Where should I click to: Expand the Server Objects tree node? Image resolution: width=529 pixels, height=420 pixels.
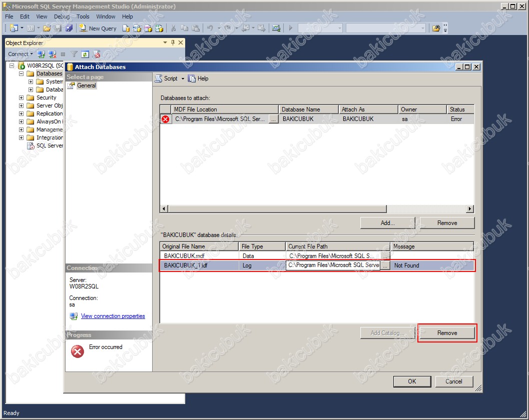[x=21, y=106]
